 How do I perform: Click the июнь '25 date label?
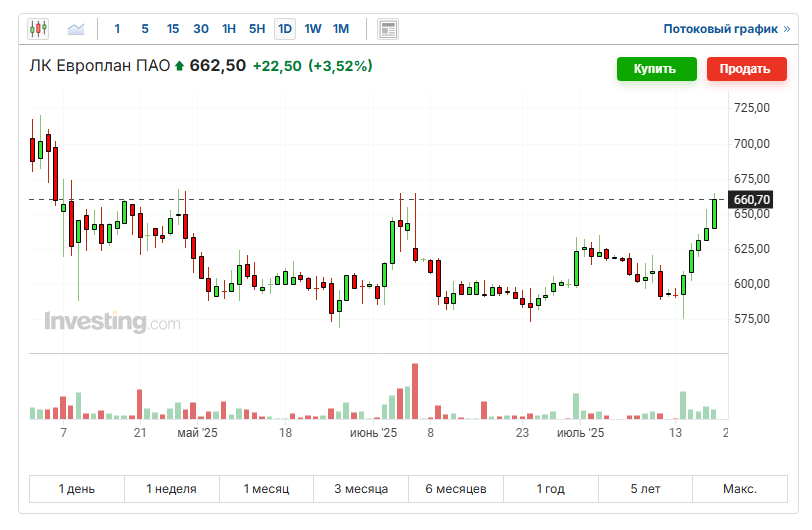pyautogui.click(x=373, y=433)
